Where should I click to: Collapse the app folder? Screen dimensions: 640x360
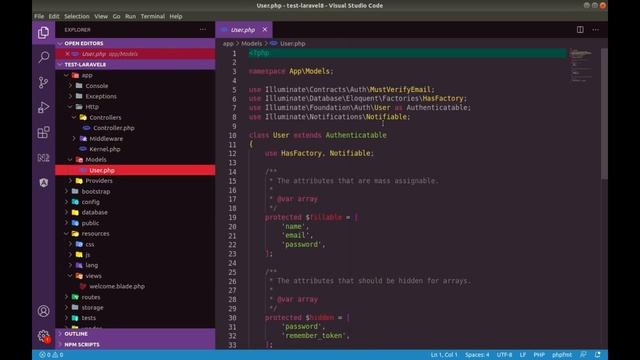click(67, 75)
